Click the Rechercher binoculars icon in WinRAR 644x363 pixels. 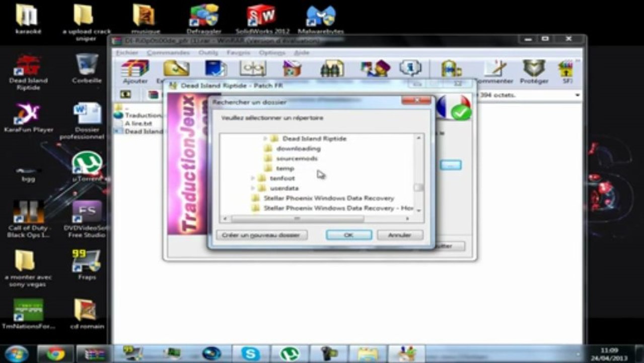[x=332, y=69]
